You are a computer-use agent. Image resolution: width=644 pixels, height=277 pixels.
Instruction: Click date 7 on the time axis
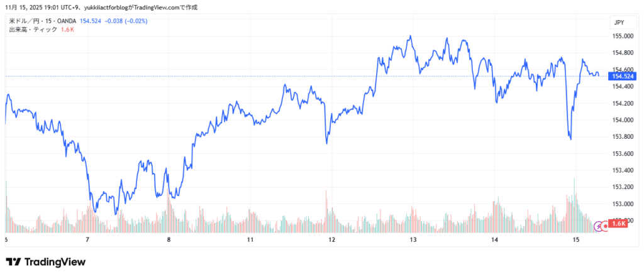[x=87, y=240]
